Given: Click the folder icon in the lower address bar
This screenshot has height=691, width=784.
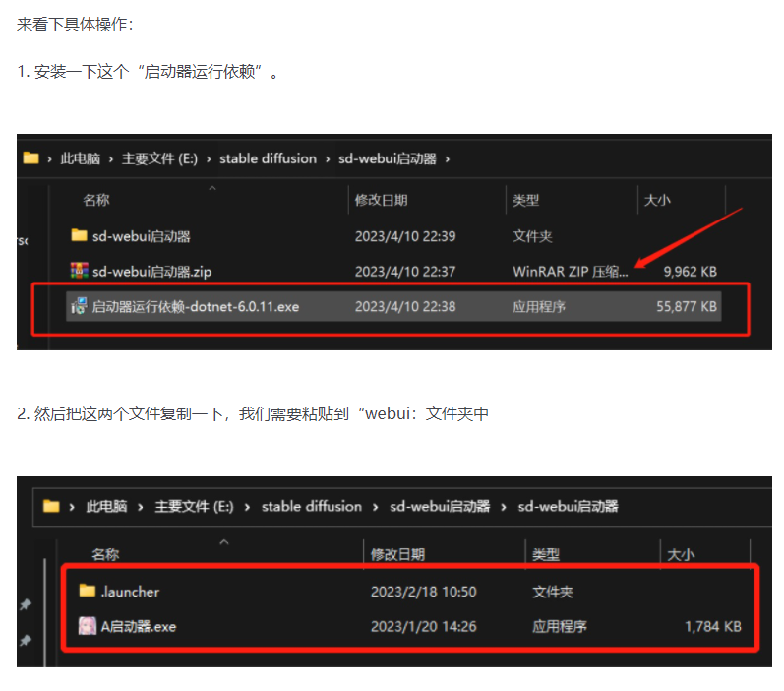Looking at the screenshot, I should [52, 507].
